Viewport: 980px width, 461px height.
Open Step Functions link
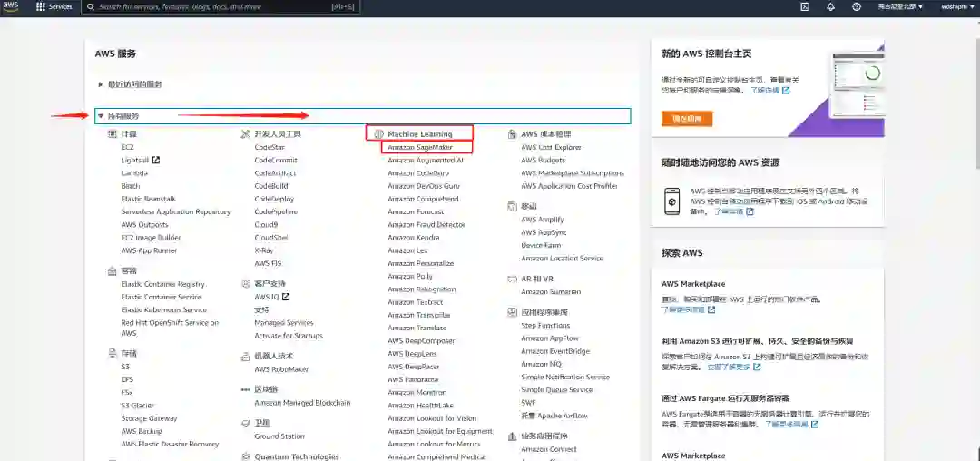(x=545, y=326)
